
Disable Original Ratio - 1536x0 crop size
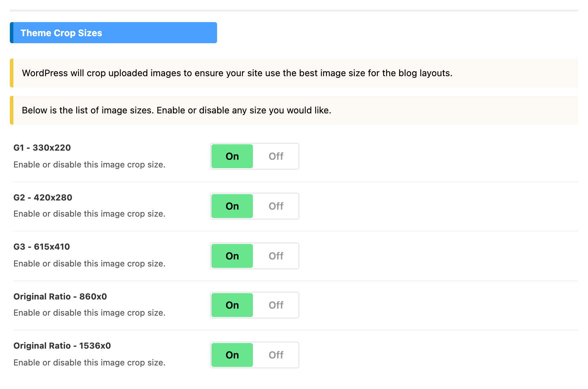coord(276,355)
